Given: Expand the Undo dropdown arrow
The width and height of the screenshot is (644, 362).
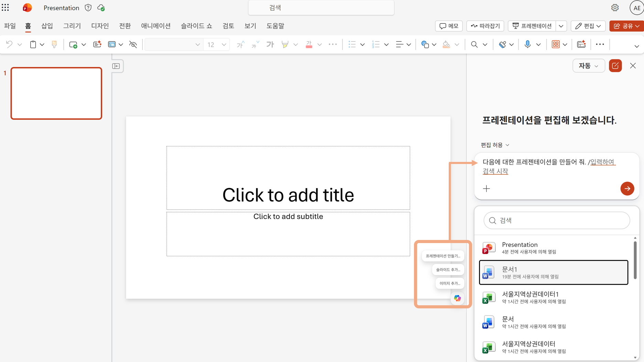Looking at the screenshot, I should coord(20,45).
